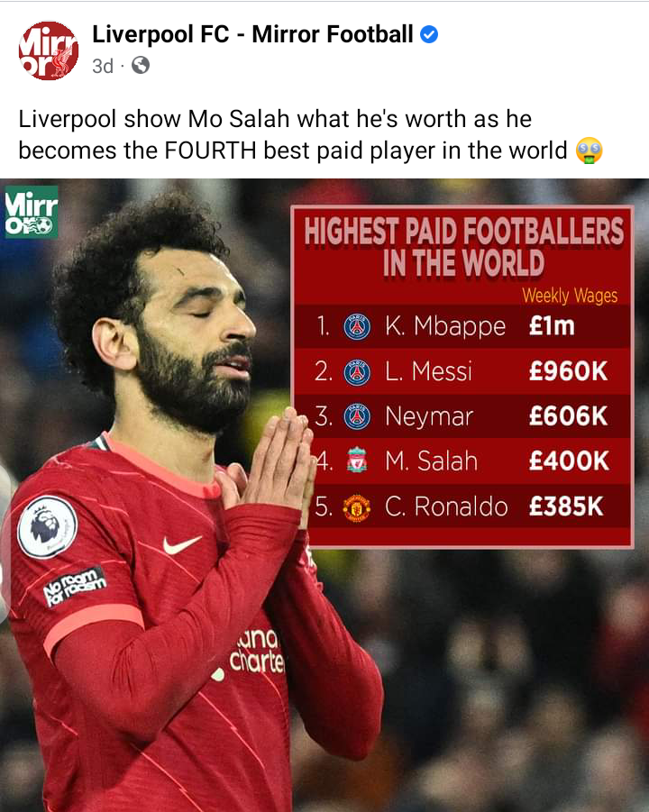
Task: Click the Manchester United crest beside C. Ronaldo
Action: (357, 507)
